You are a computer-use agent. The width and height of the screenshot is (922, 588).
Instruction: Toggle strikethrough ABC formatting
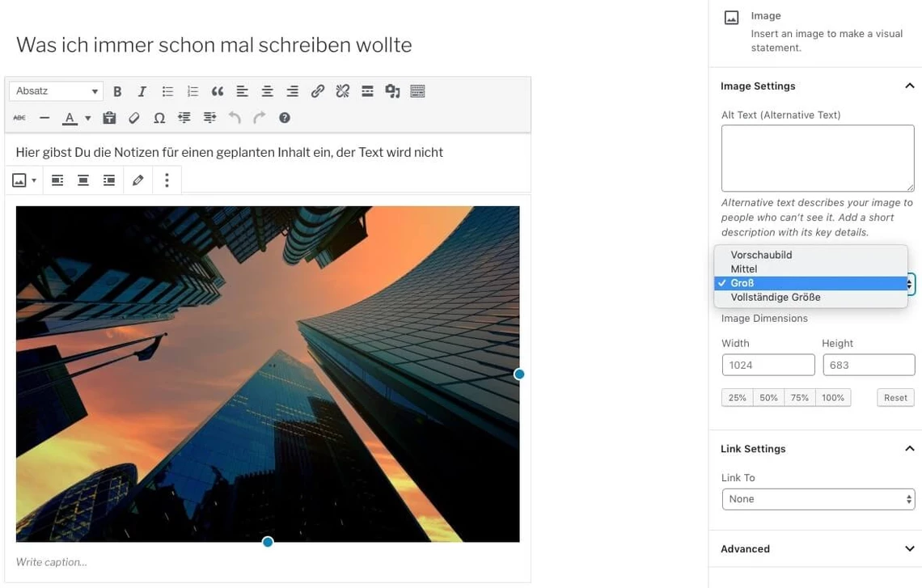(x=19, y=118)
